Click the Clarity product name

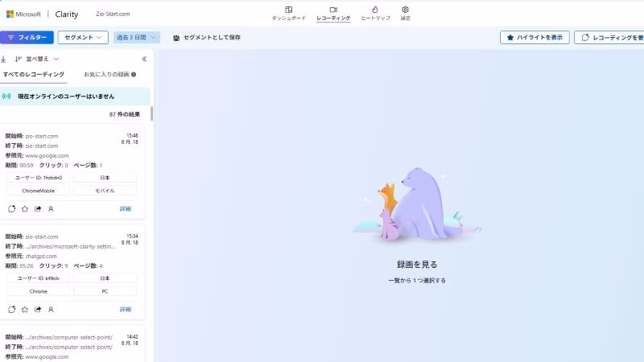tap(67, 14)
